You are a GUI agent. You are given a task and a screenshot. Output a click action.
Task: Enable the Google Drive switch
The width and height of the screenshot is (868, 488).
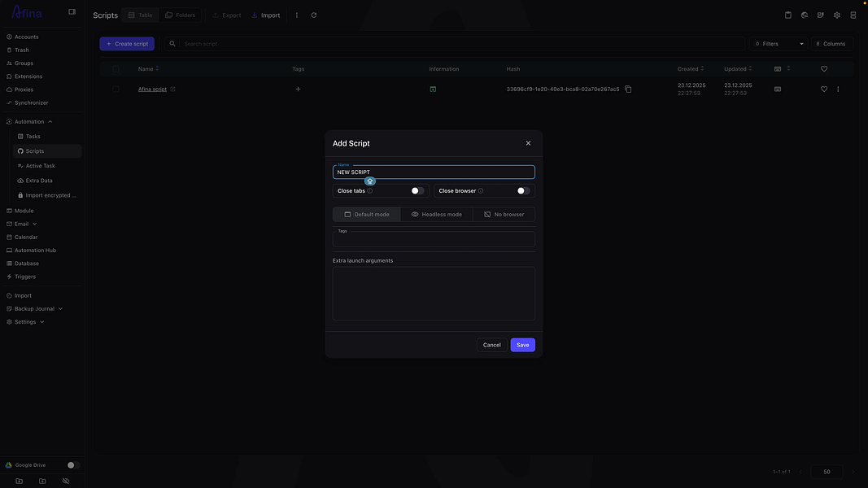click(x=73, y=465)
